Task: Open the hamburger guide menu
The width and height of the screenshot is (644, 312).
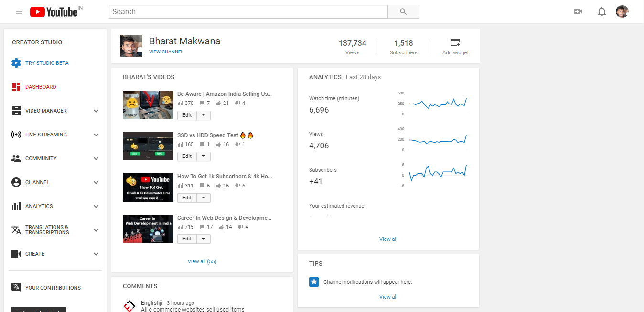Action: 19,12
